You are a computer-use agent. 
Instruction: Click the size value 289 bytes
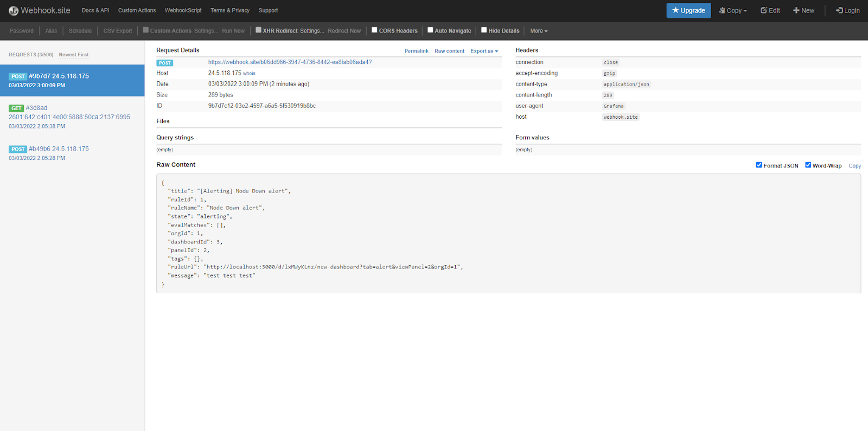pos(221,95)
